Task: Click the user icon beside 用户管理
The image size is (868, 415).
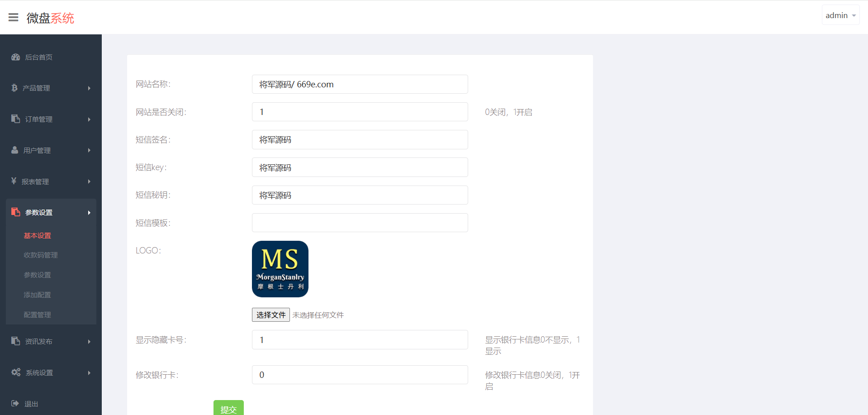Action: tap(15, 150)
